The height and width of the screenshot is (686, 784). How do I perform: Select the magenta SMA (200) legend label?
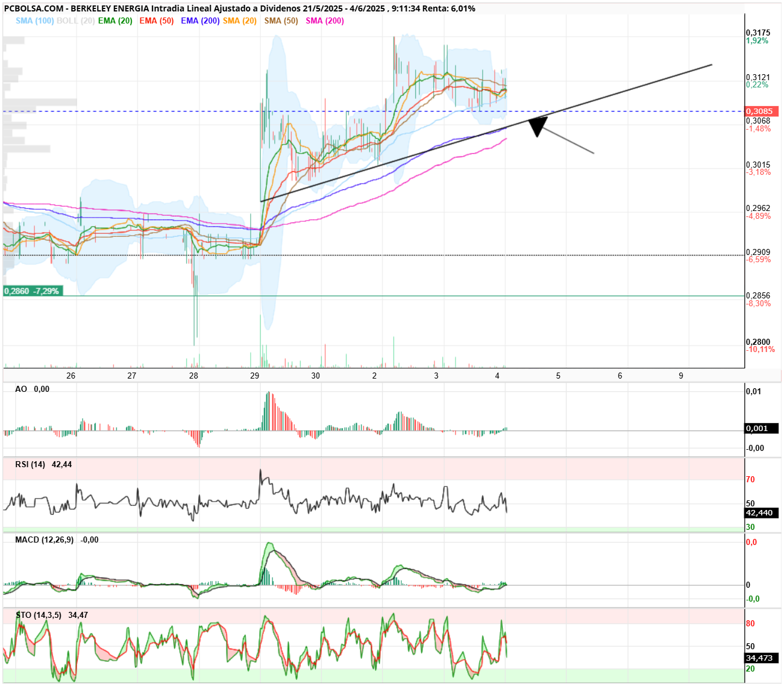click(x=325, y=20)
